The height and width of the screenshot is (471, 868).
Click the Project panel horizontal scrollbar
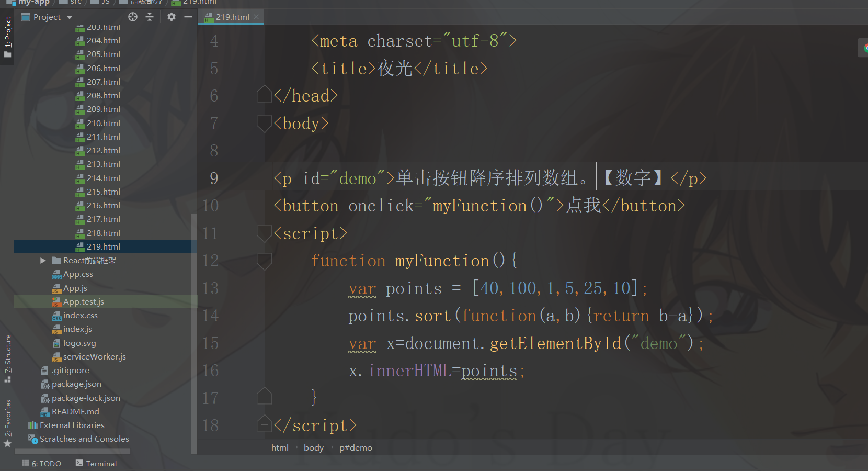(72, 451)
